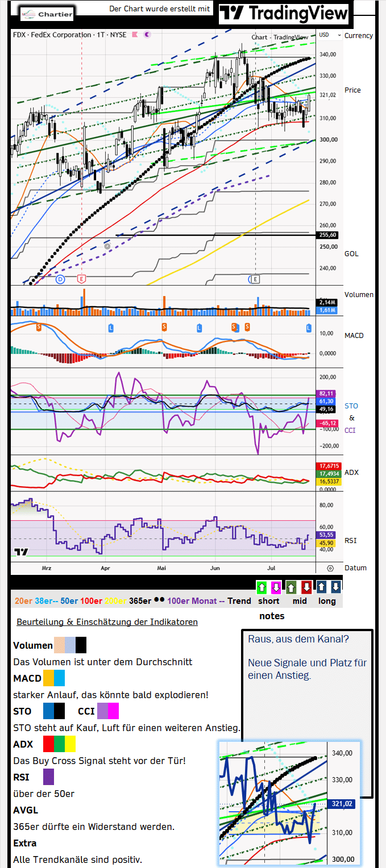Click the purple RSI color swatch
The height and width of the screenshot is (868, 386).
click(49, 777)
